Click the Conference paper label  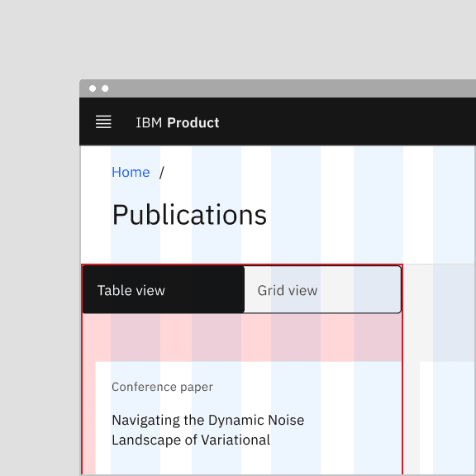click(162, 387)
